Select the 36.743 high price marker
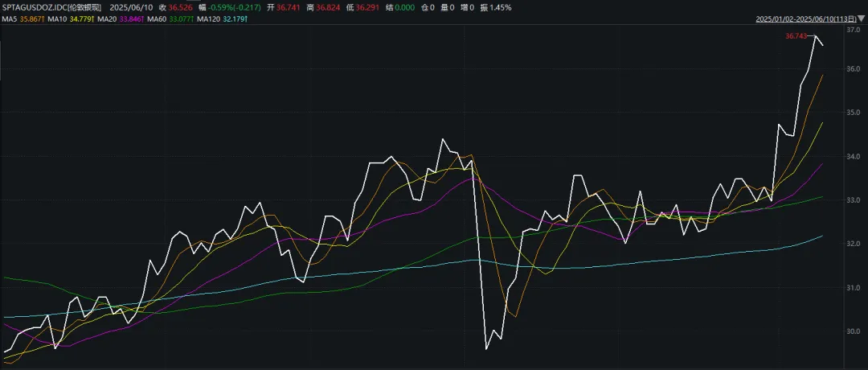Screen dimensions: 868x370 [796, 36]
